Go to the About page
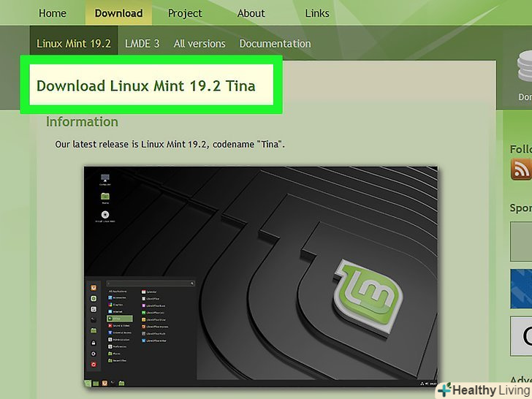Screen dimensions: 532x399 click(x=251, y=13)
